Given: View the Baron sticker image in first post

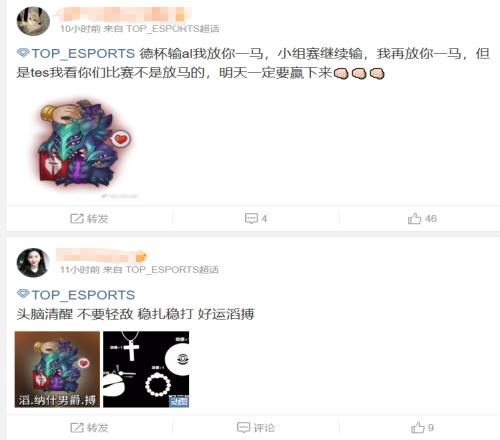Looking at the screenshot, I should tap(83, 143).
